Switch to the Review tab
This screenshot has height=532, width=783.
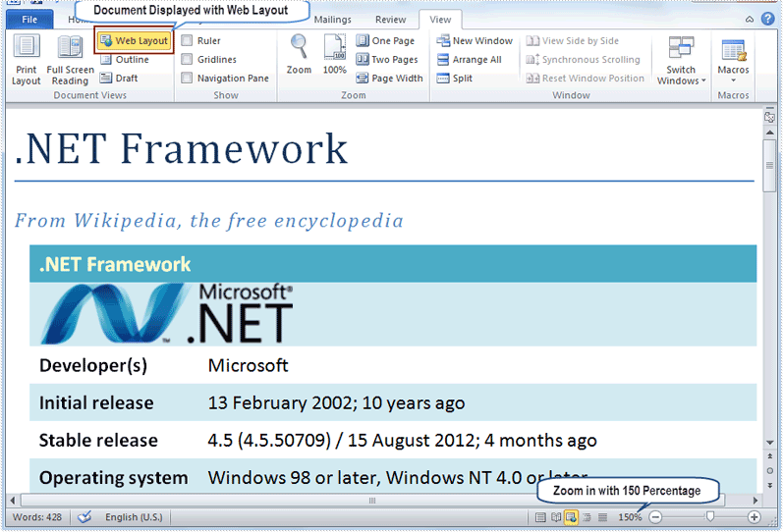390,20
